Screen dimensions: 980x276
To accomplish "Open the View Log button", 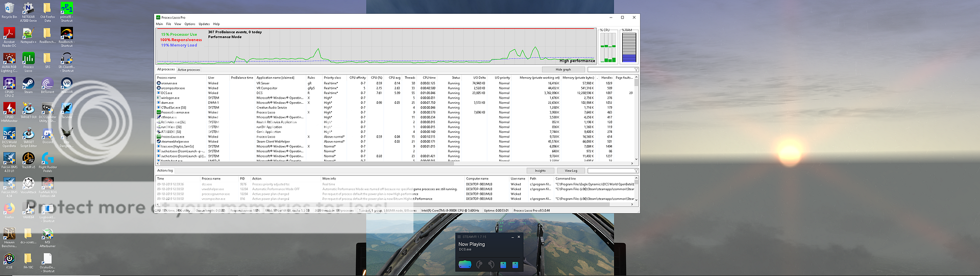I will click(571, 171).
